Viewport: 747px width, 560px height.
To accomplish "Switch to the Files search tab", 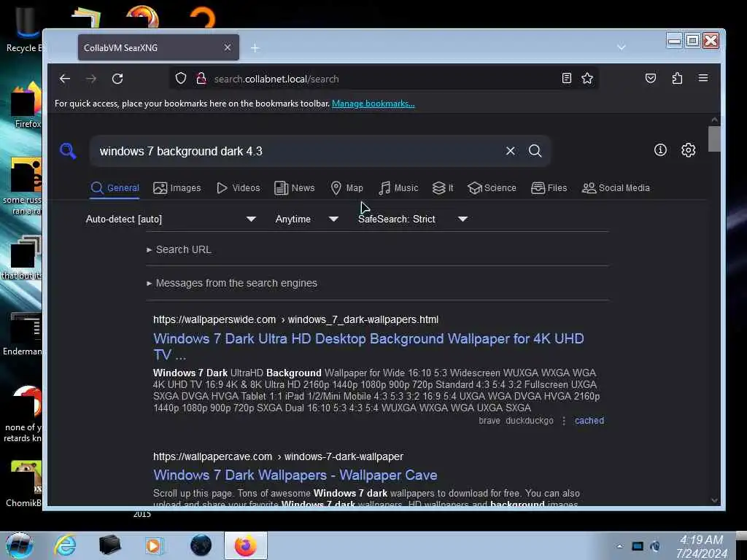I will tap(549, 188).
